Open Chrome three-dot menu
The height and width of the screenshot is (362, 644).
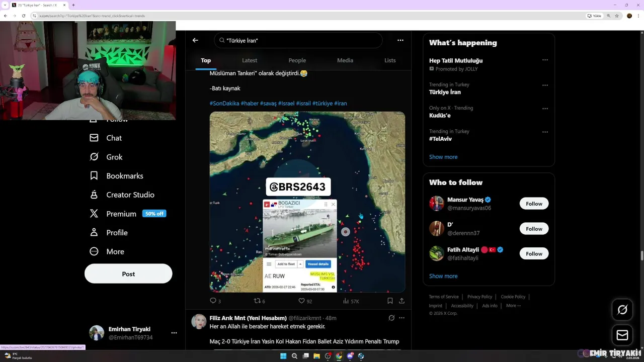[x=638, y=16]
